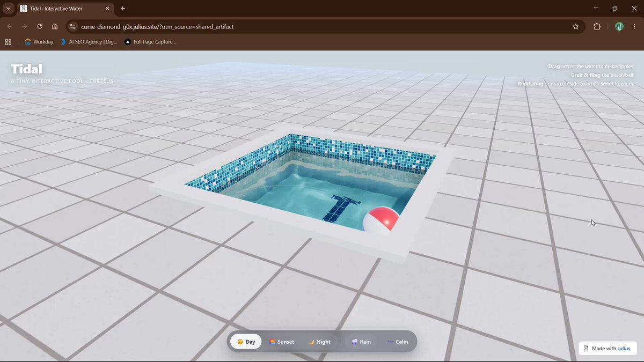The height and width of the screenshot is (362, 644).
Task: Turn on the Rain effect
Action: pyautogui.click(x=361, y=342)
